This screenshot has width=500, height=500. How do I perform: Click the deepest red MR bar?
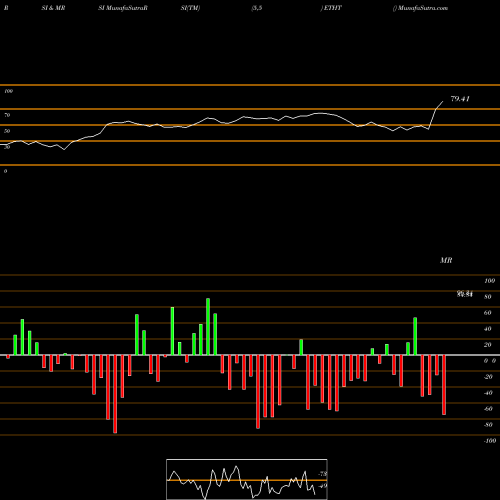[x=115, y=394]
